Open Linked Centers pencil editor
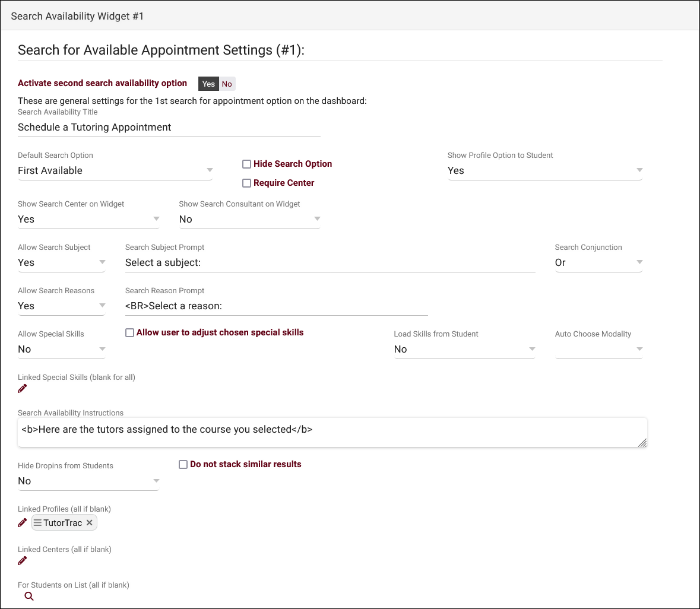The image size is (700, 609). click(23, 561)
